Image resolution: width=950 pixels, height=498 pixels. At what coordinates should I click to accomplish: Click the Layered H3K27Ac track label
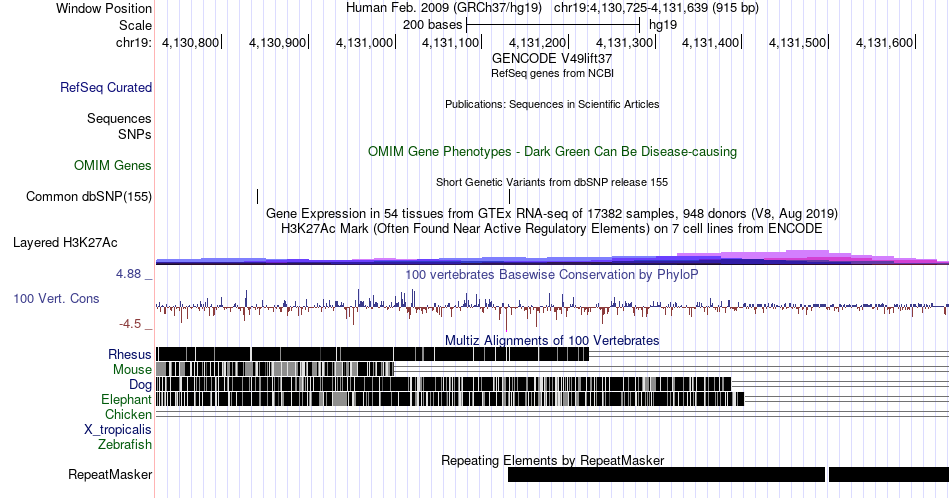(65, 242)
